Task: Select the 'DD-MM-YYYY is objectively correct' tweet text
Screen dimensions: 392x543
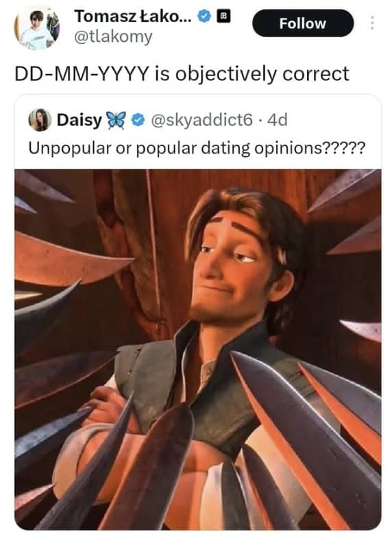Action: pyautogui.click(x=182, y=74)
